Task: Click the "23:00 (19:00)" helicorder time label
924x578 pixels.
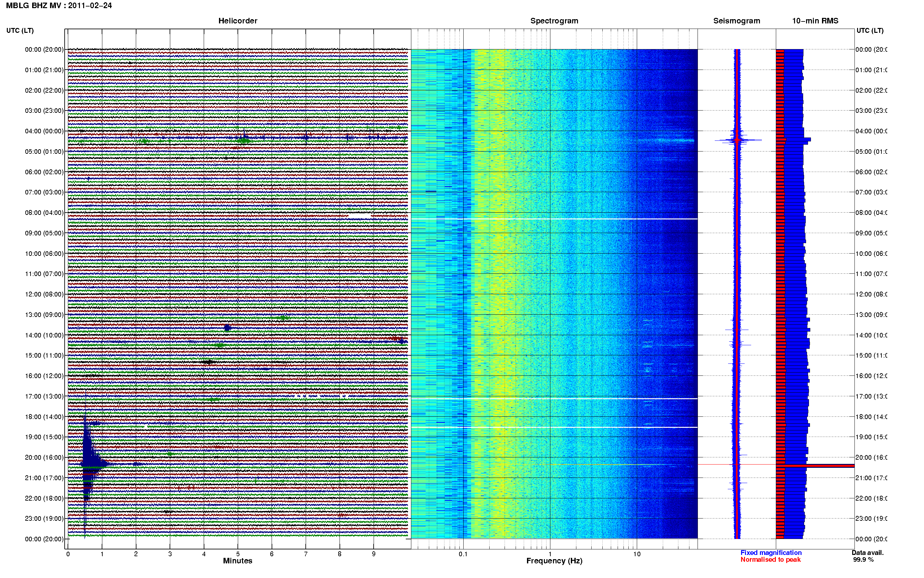Action: 44,519
